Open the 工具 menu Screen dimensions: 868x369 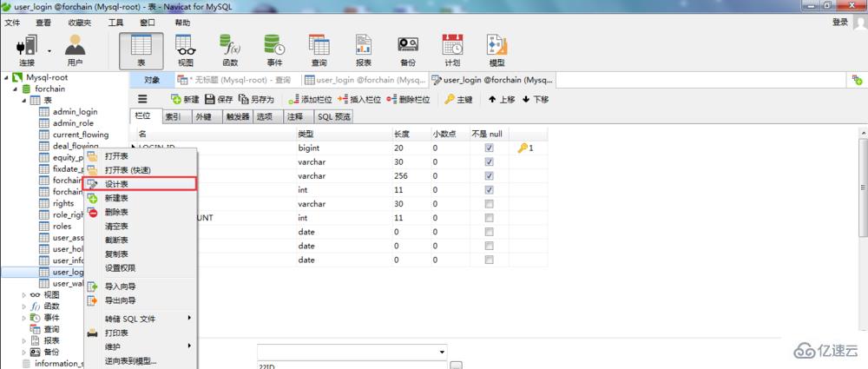115,23
